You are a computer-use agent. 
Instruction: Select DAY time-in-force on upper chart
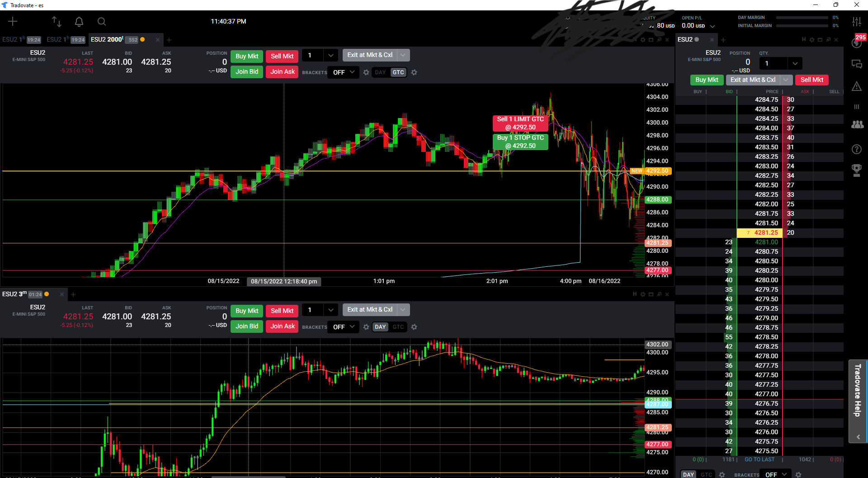click(380, 72)
